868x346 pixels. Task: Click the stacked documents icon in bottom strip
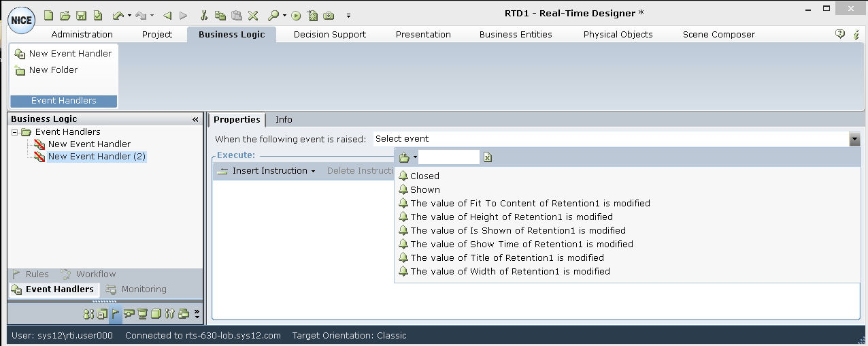101,314
